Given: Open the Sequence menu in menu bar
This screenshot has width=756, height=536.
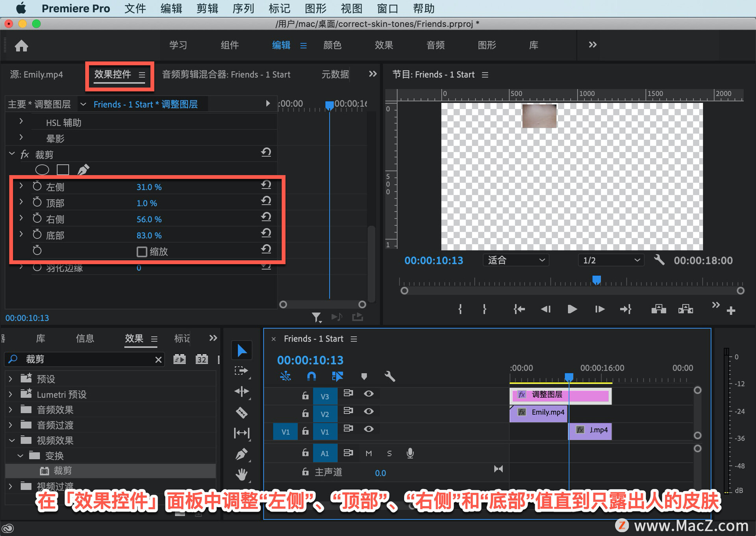Looking at the screenshot, I should 243,8.
